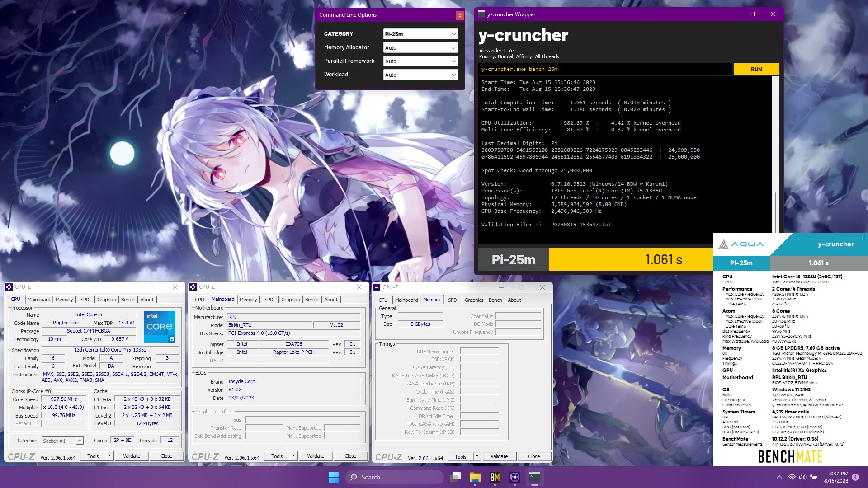868x488 pixels.
Task: Open Task View icon on taskbar
Action: 455,477
